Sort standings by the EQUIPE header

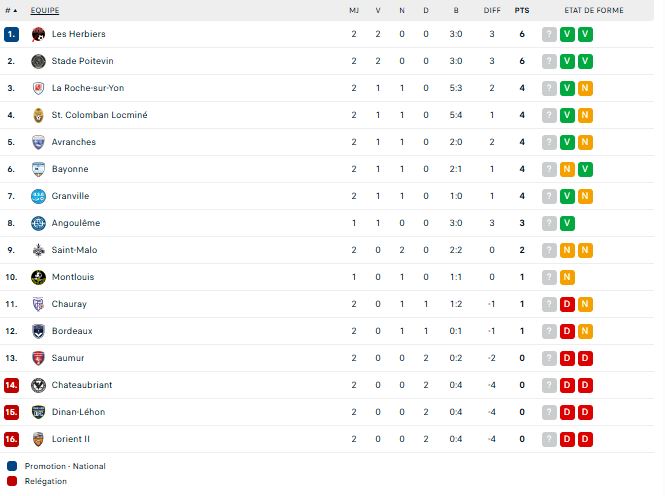(45, 11)
